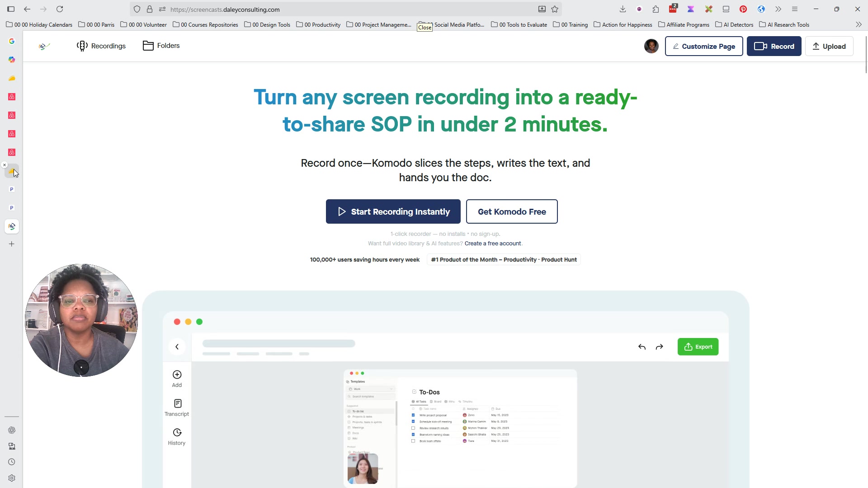Click the circular webcam video bubble
Screen dimensions: 868x488
pos(81,320)
